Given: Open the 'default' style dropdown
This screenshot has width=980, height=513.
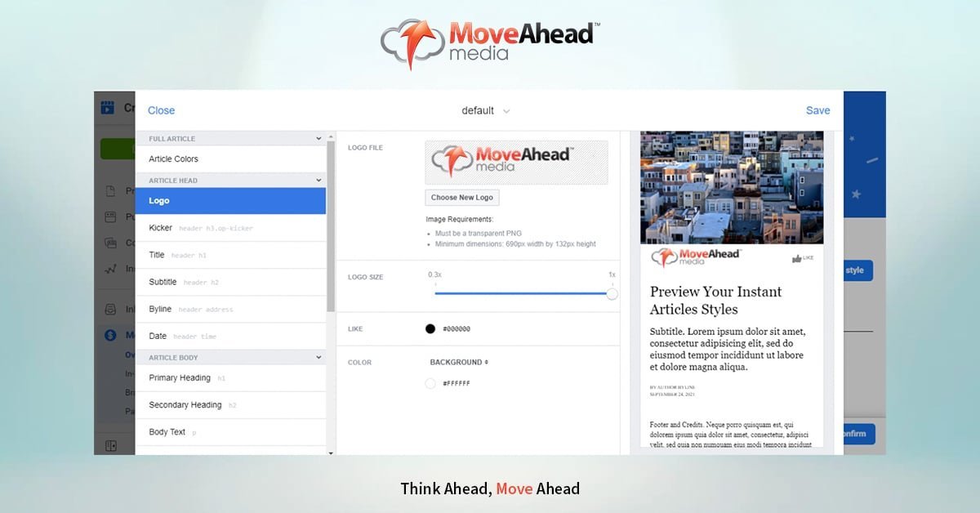Looking at the screenshot, I should pyautogui.click(x=485, y=110).
